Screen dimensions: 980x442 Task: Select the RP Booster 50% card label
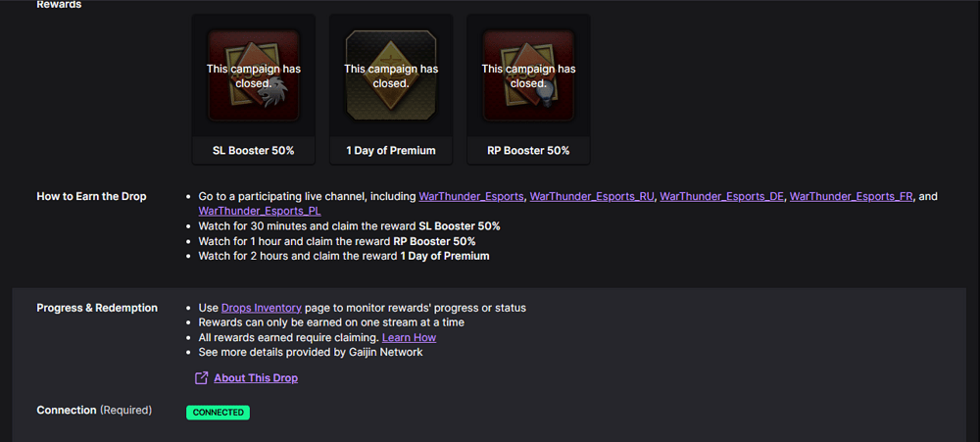528,151
